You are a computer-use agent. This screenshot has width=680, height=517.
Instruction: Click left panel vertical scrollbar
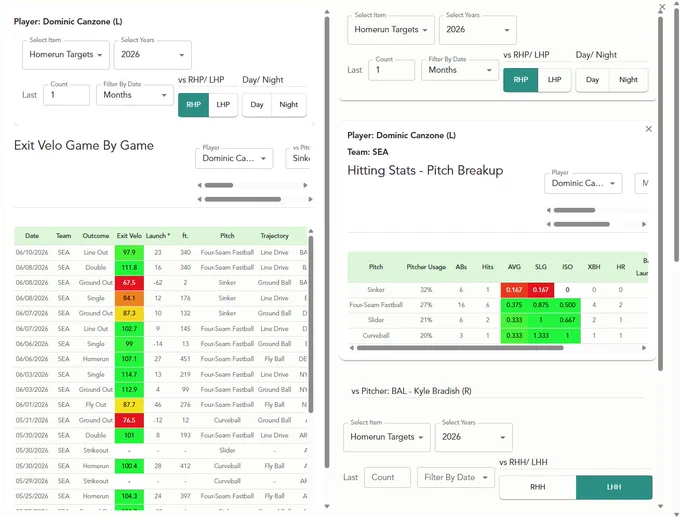pos(327,243)
